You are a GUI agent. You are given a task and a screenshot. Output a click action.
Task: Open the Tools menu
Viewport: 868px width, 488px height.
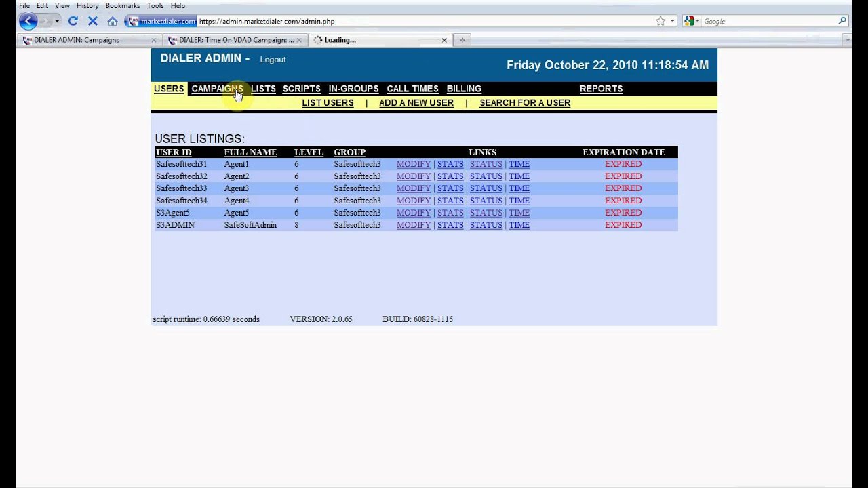tap(155, 5)
